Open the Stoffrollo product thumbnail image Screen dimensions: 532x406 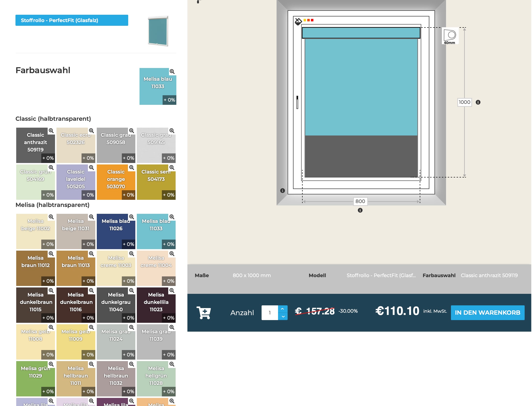pyautogui.click(x=158, y=31)
